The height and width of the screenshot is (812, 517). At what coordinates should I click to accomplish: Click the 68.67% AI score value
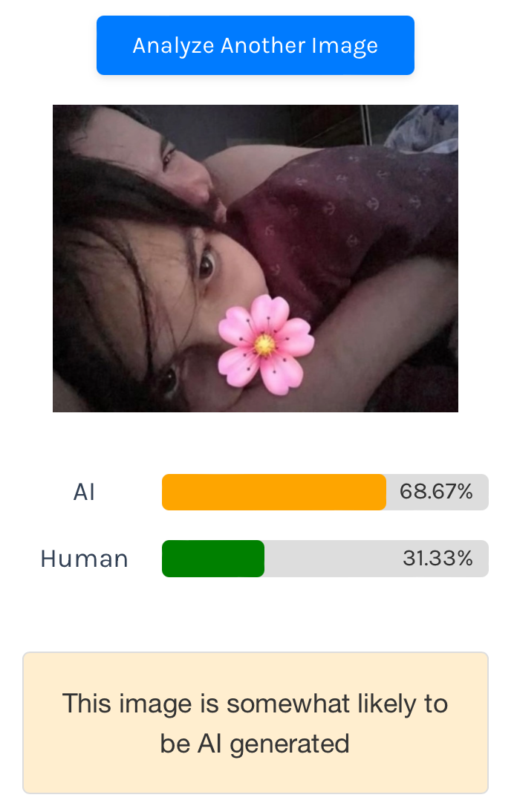436,492
